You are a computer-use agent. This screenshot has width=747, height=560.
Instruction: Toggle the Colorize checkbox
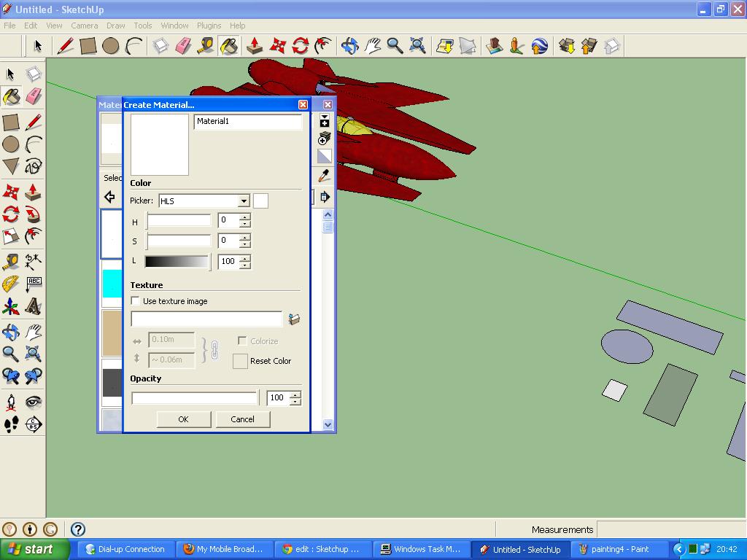tap(242, 341)
